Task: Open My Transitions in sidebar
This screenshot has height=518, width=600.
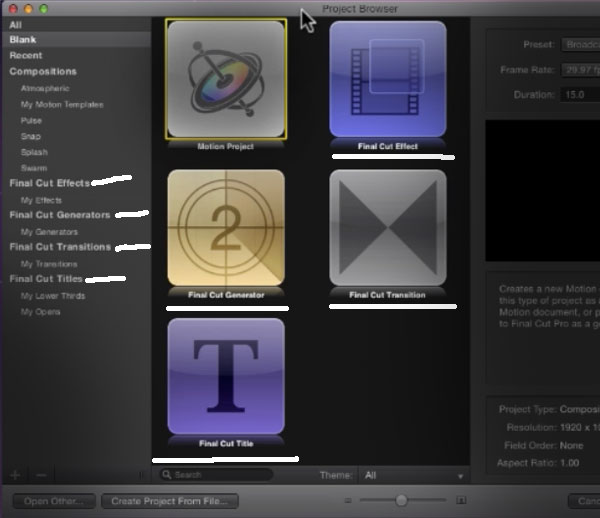Action: point(49,264)
